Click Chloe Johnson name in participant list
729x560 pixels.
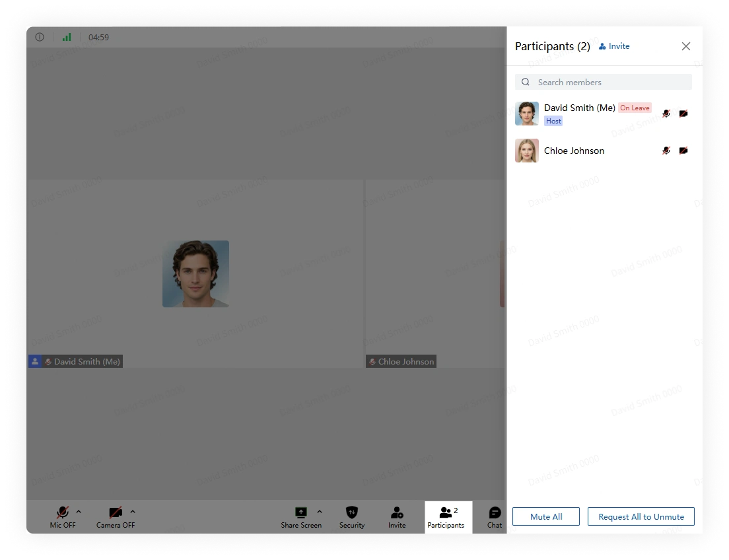coord(574,151)
